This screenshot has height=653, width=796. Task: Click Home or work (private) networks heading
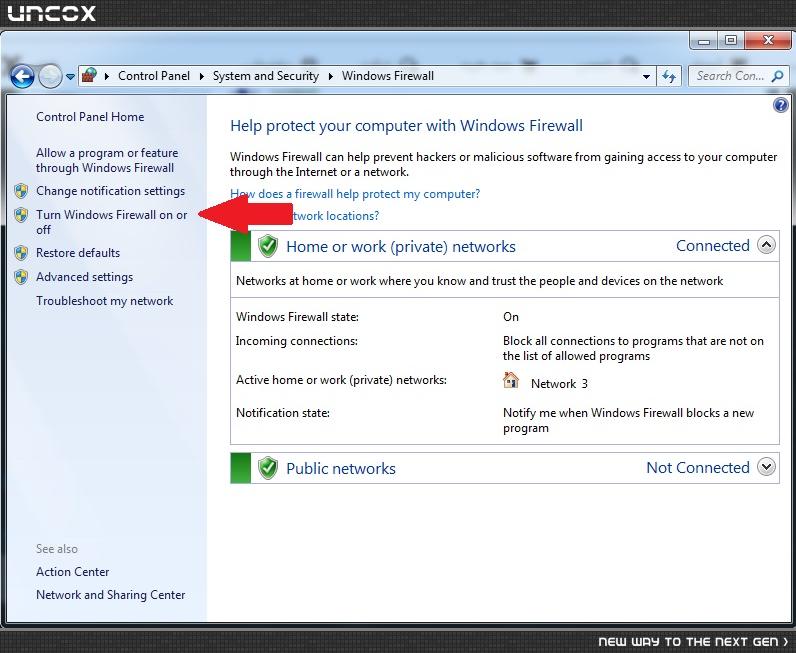pos(401,246)
